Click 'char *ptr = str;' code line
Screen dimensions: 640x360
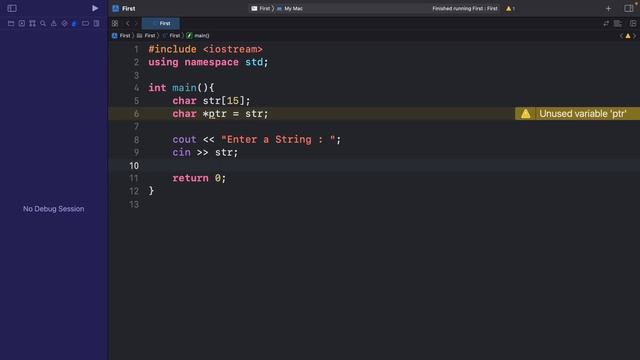(x=220, y=114)
